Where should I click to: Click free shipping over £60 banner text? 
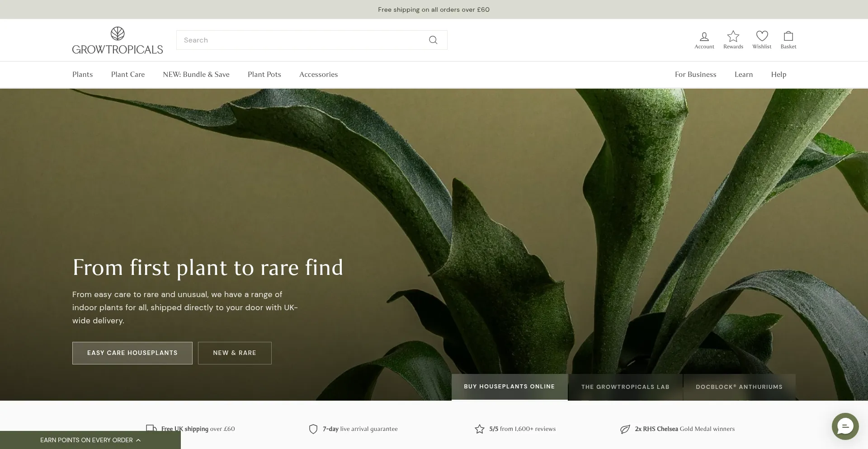point(434,9)
